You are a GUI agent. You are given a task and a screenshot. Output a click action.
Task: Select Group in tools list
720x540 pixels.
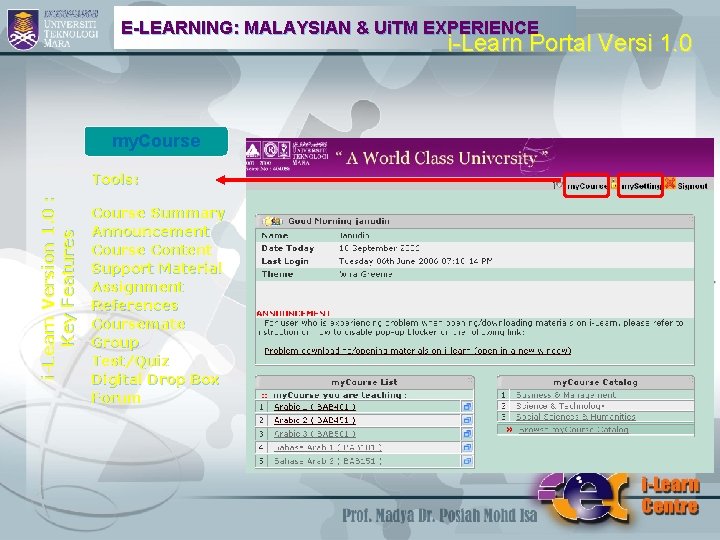click(115, 343)
